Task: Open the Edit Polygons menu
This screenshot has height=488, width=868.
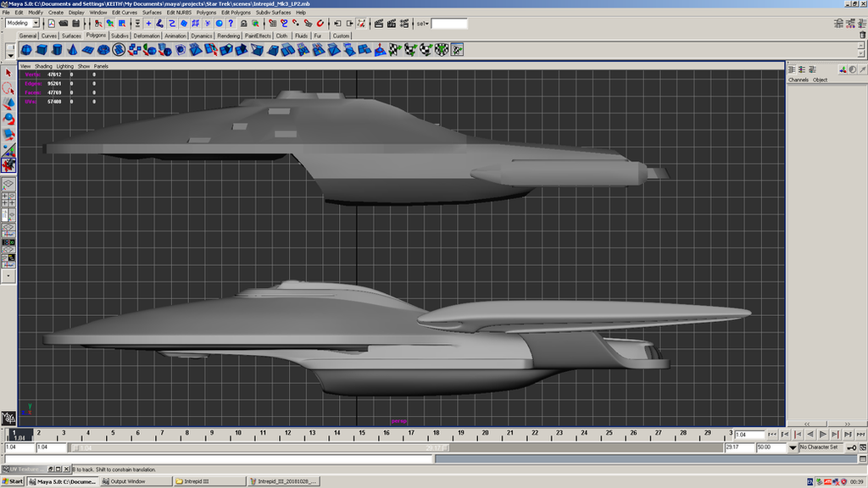Action: [x=236, y=12]
